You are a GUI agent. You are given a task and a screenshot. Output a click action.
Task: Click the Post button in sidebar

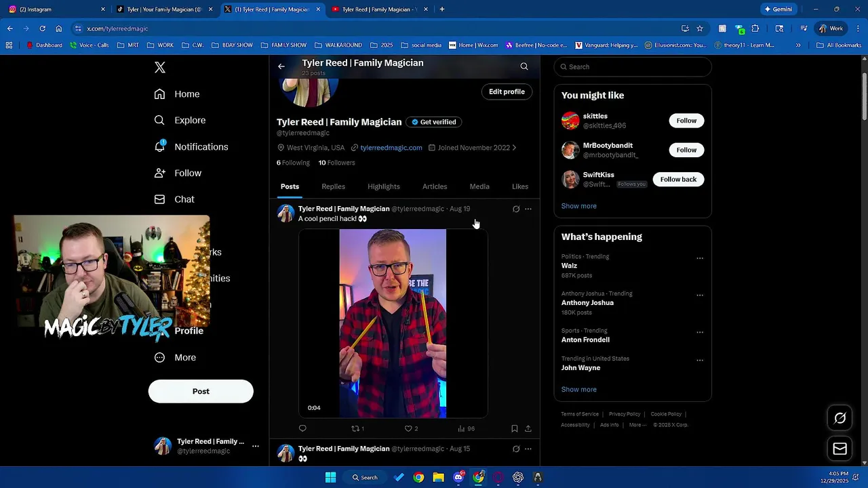point(201,391)
